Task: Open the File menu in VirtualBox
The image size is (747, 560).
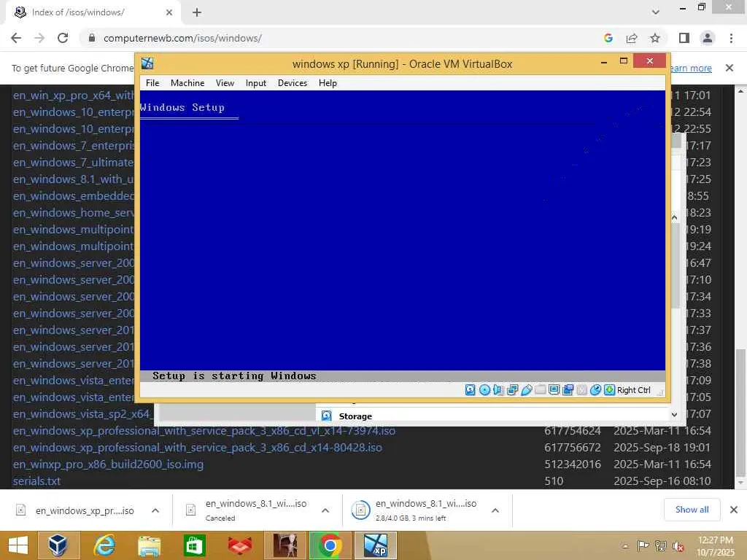Action: click(x=152, y=83)
